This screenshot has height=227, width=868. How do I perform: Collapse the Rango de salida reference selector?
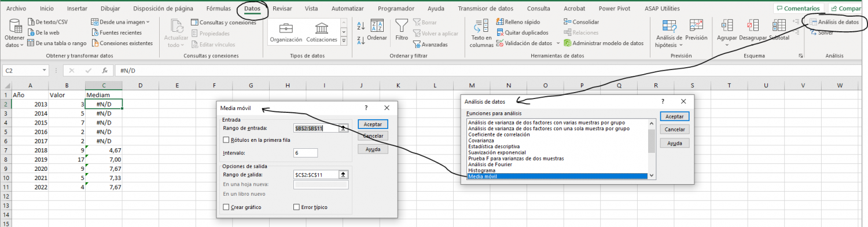pyautogui.click(x=344, y=174)
